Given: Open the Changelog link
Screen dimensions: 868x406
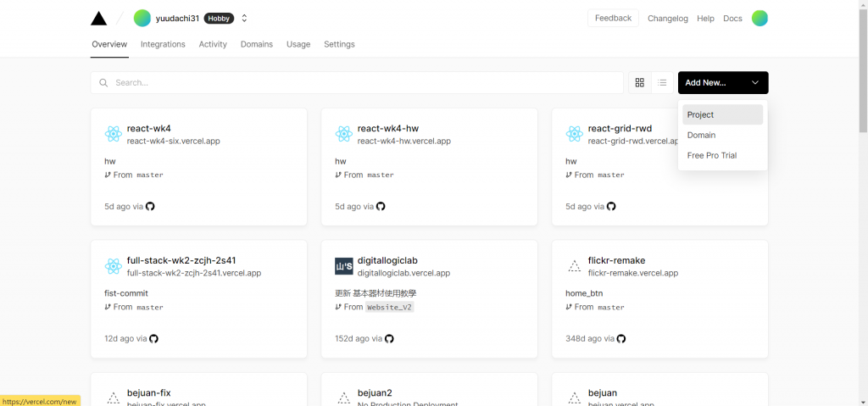Looking at the screenshot, I should tap(668, 19).
